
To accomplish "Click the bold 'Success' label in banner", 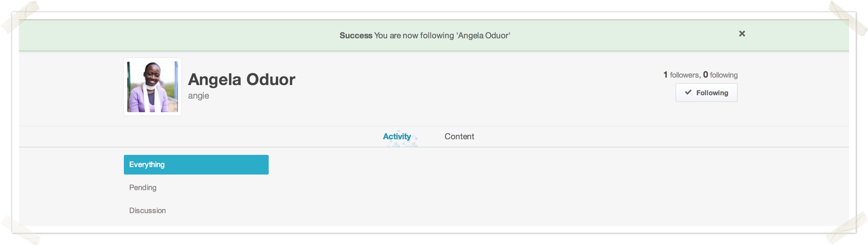I will click(356, 36).
